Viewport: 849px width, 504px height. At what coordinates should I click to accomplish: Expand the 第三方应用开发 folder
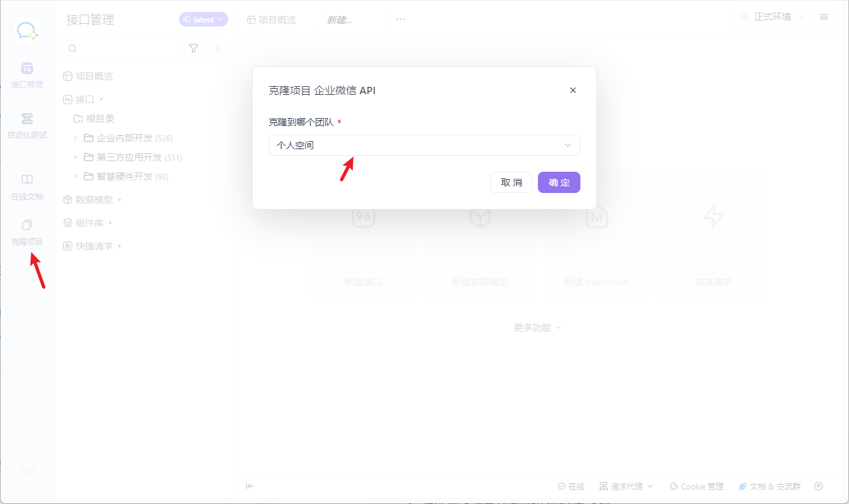click(76, 157)
